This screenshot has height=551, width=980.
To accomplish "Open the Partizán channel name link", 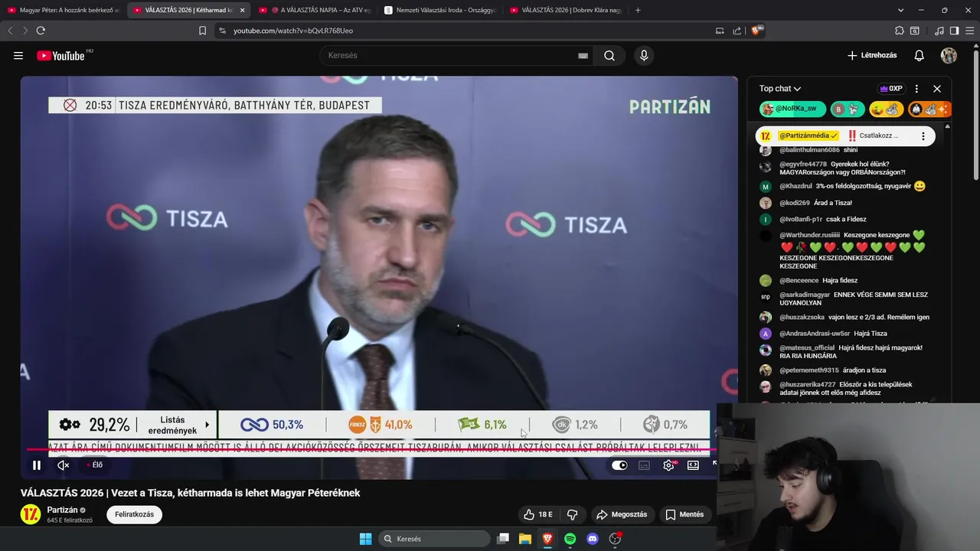I will pyautogui.click(x=61, y=510).
